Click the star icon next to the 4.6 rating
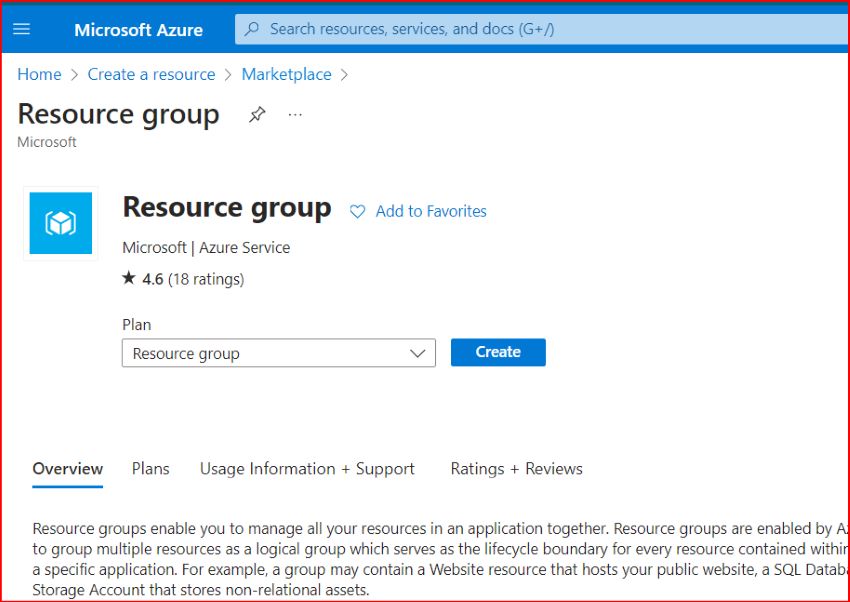Viewport: 850px width, 602px height. click(x=128, y=279)
